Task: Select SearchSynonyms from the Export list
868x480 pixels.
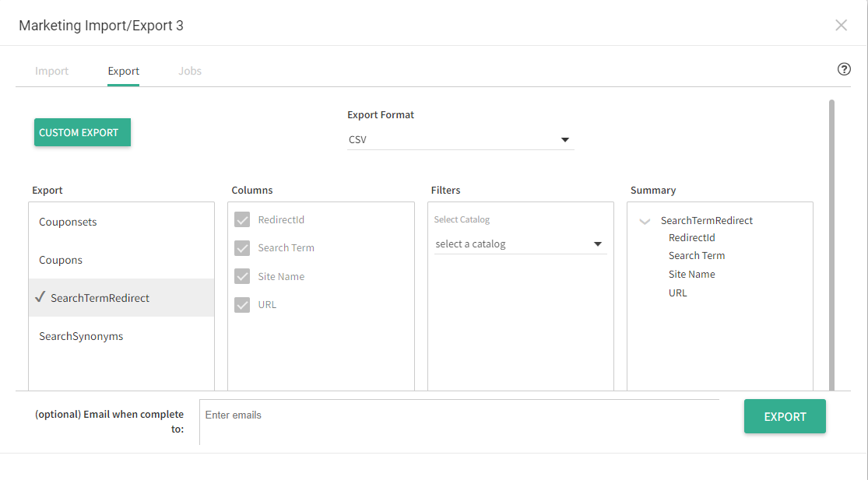Action: [x=81, y=335]
